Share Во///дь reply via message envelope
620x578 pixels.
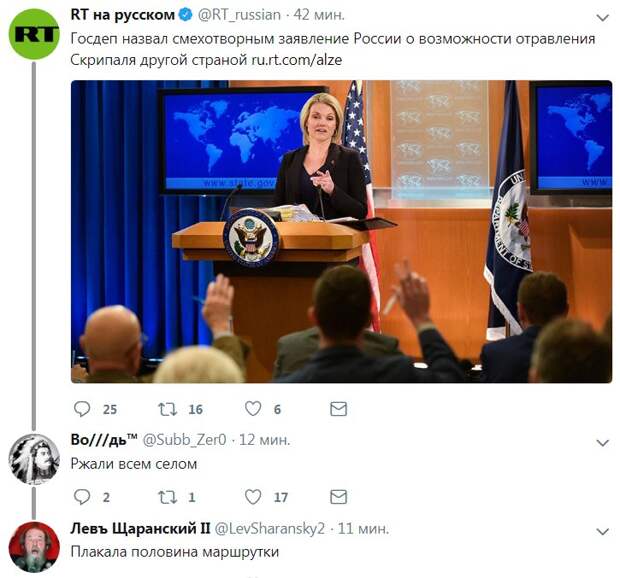pyautogui.click(x=338, y=497)
